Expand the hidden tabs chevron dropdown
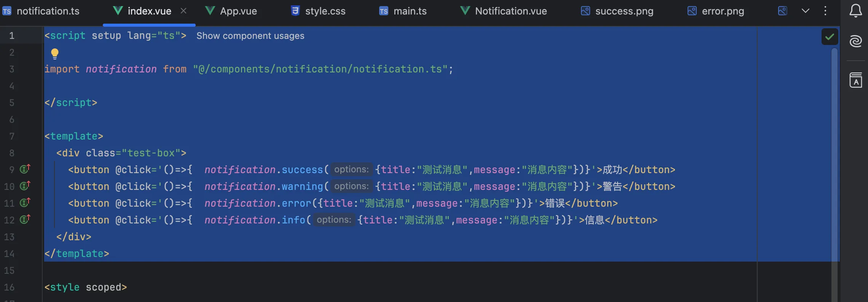The height and width of the screenshot is (302, 868). pos(805,11)
